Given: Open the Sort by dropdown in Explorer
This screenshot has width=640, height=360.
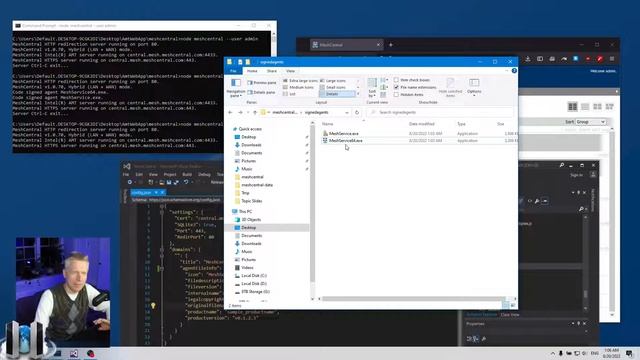Looking at the screenshot, I should (x=372, y=87).
